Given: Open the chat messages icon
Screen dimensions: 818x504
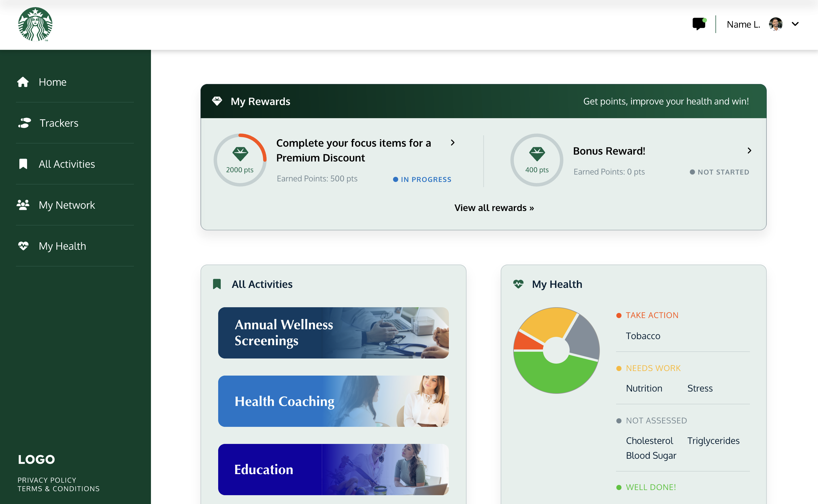Looking at the screenshot, I should coord(699,24).
